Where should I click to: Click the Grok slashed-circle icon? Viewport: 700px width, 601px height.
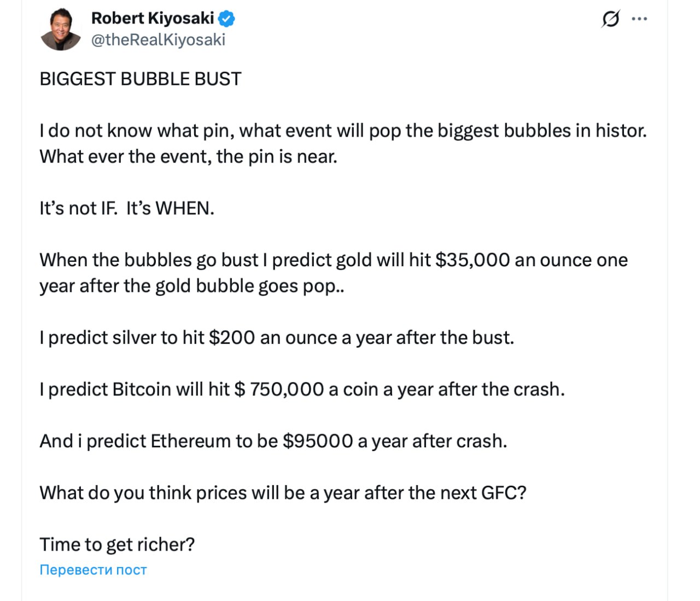tap(610, 19)
